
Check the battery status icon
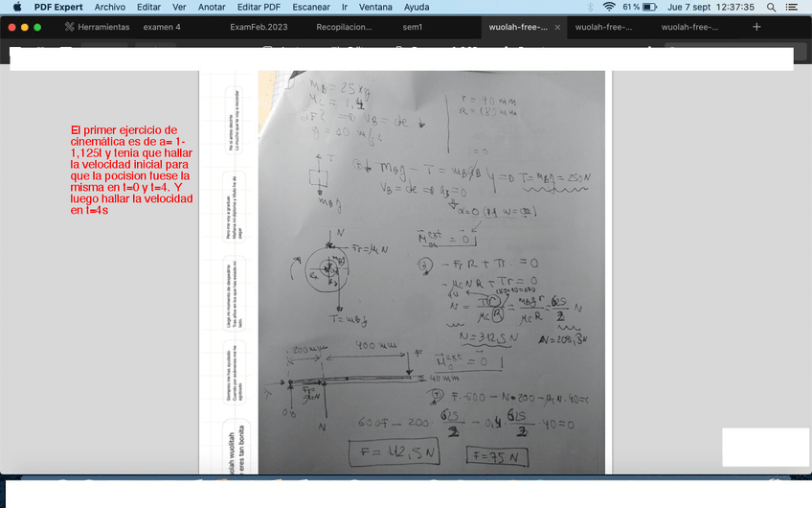[x=649, y=7]
